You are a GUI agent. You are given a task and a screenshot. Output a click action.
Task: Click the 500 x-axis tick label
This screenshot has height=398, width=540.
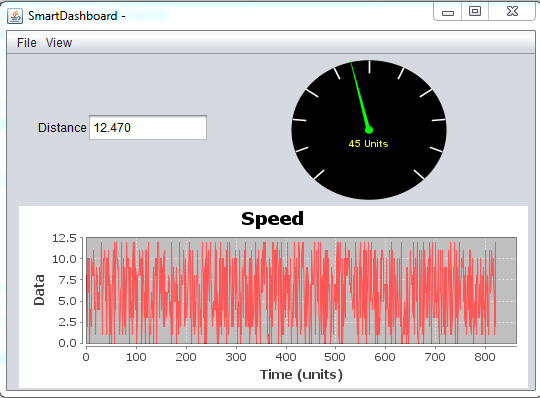point(335,357)
